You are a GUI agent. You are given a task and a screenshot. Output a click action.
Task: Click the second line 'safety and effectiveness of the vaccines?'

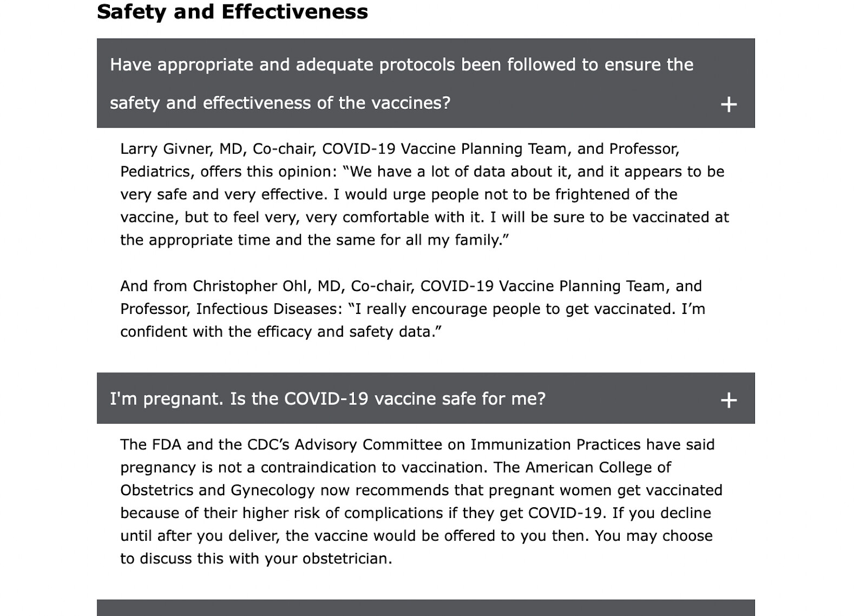pos(280,103)
